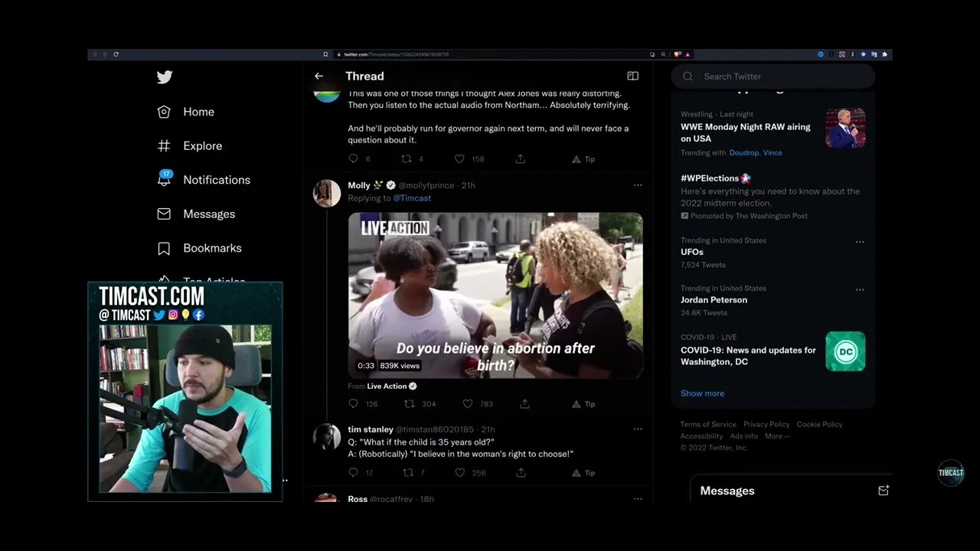Open tim stanley's profile name

tap(371, 429)
